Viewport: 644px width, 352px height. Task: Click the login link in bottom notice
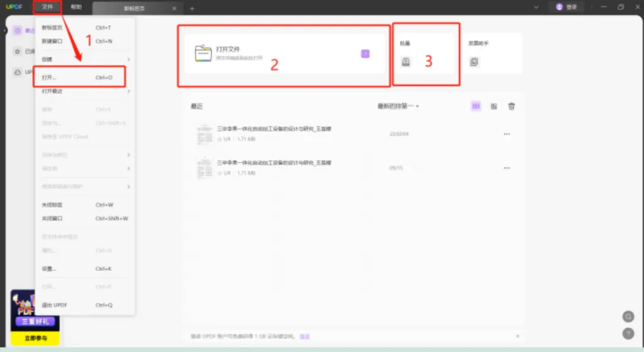[x=304, y=336]
